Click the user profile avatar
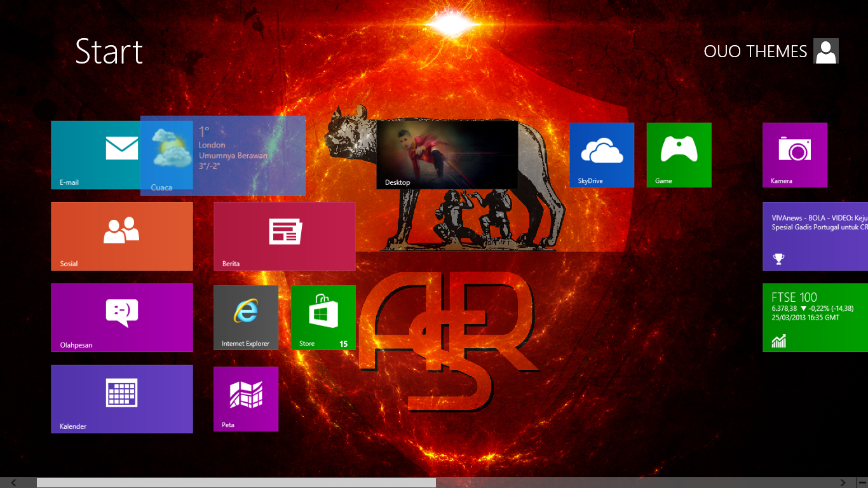 click(x=825, y=51)
